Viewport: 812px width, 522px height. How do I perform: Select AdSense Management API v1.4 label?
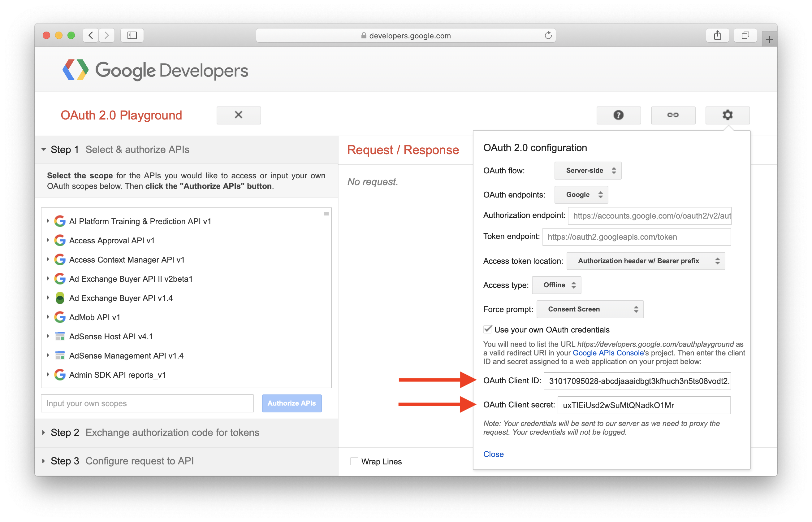(126, 356)
